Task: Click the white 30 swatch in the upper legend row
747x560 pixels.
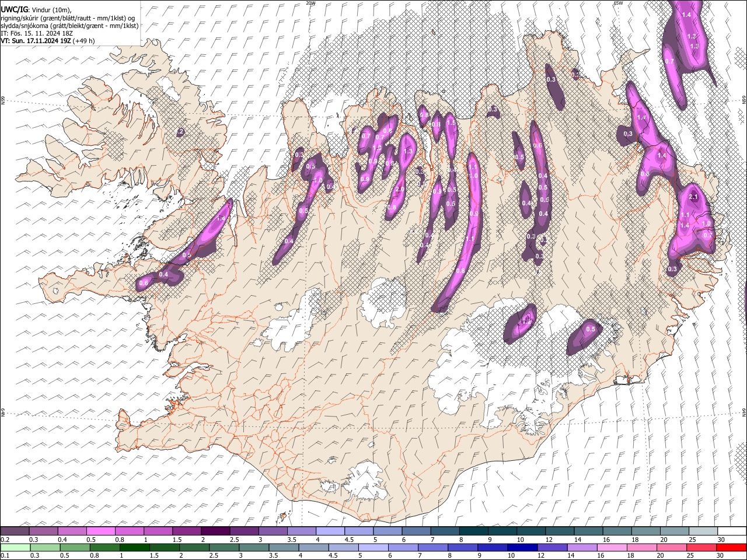Action: pos(732,531)
